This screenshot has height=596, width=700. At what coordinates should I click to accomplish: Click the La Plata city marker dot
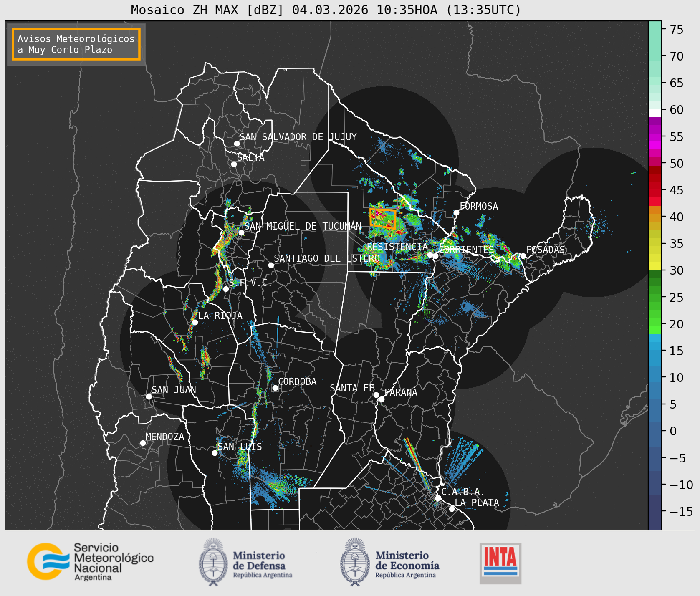pyautogui.click(x=452, y=508)
